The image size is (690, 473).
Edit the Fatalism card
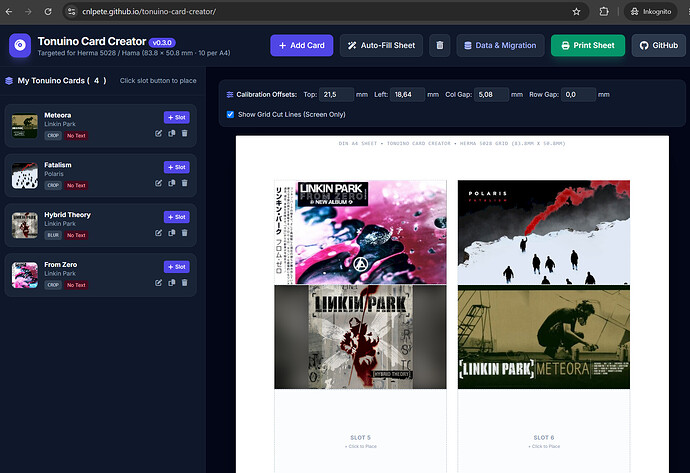[x=158, y=183]
